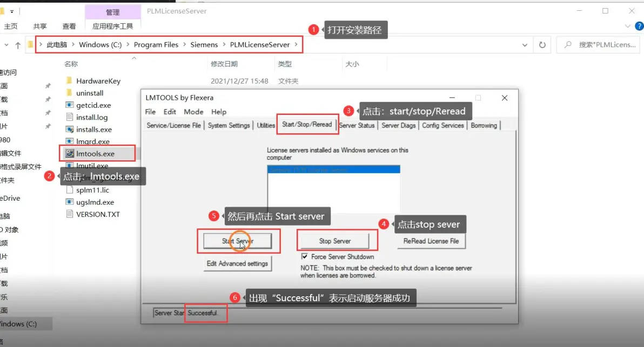
Task: Open the 主页 ribbon tab in Explorer
Action: (11, 26)
